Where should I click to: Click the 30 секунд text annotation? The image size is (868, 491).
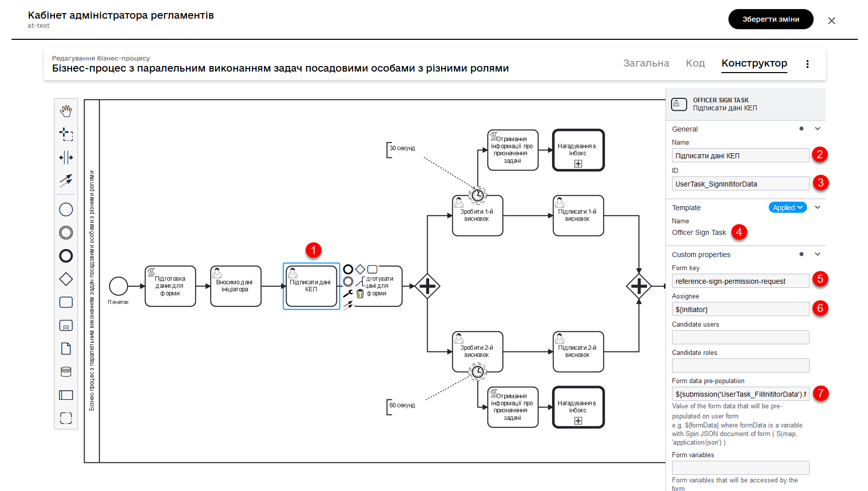[402, 148]
